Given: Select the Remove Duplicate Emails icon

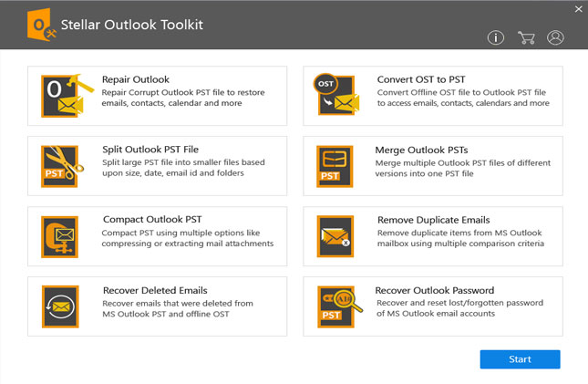Looking at the screenshot, I should tap(335, 236).
